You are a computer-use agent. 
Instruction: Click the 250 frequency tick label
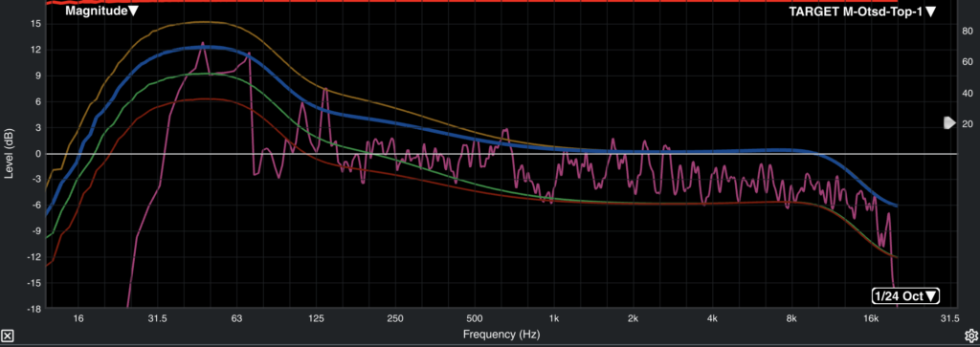point(395,318)
